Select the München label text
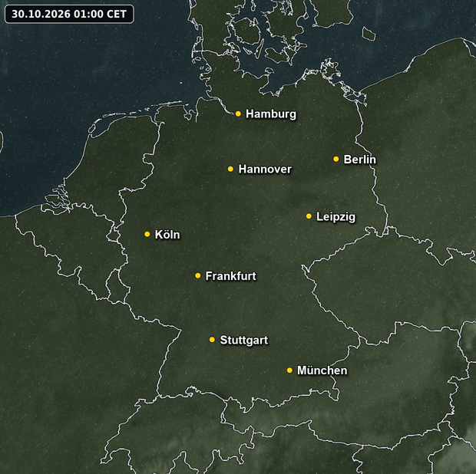This screenshot has width=476, height=474. [322, 370]
